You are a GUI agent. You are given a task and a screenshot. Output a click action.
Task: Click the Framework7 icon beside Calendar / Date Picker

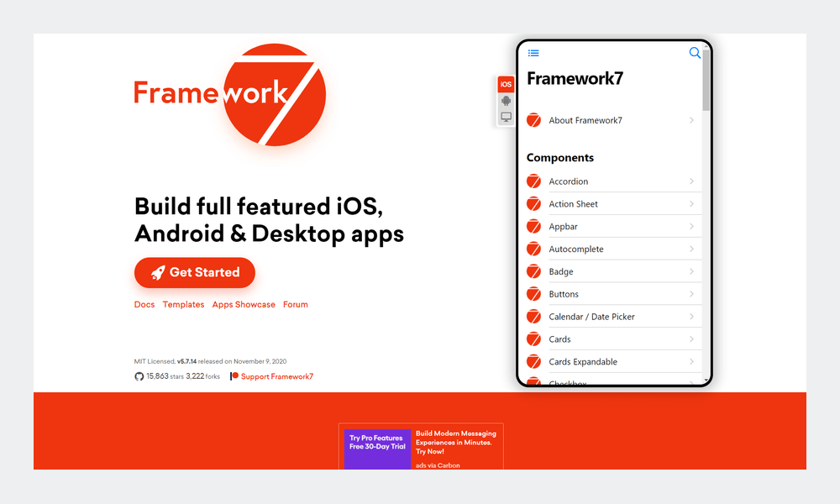pos(533,316)
